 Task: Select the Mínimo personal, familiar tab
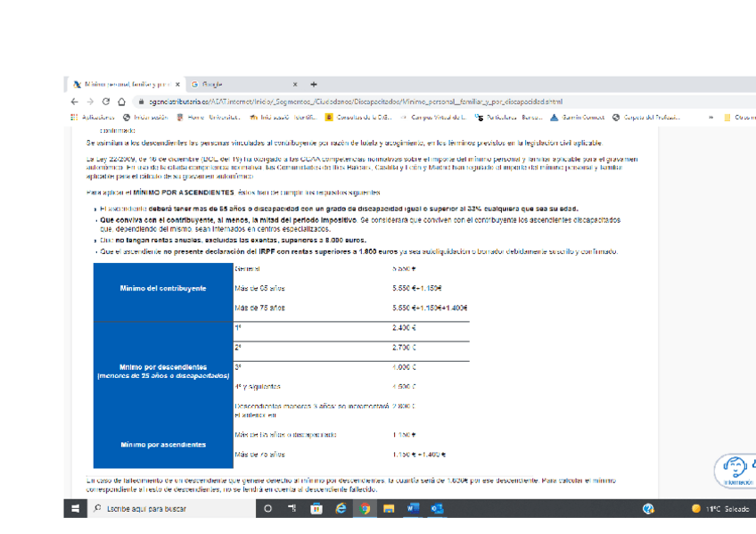pyautogui.click(x=123, y=84)
